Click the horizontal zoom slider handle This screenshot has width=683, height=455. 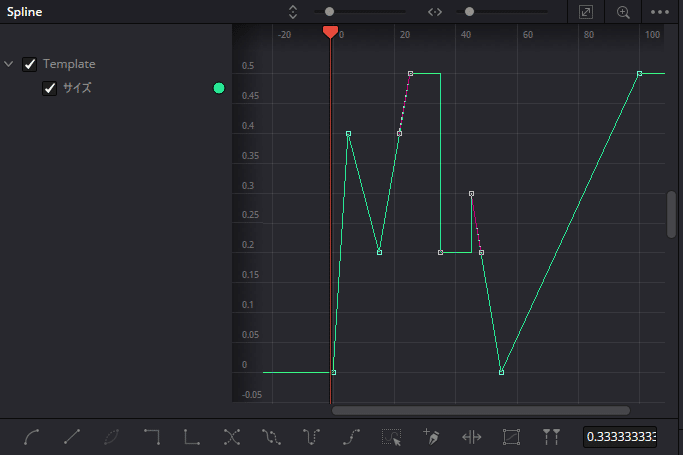(469, 12)
